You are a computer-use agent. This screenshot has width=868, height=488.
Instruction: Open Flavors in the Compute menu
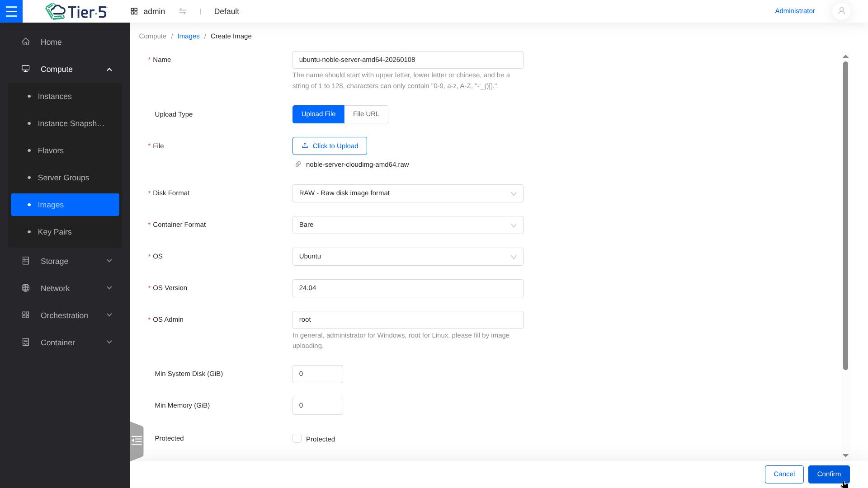pos(51,150)
